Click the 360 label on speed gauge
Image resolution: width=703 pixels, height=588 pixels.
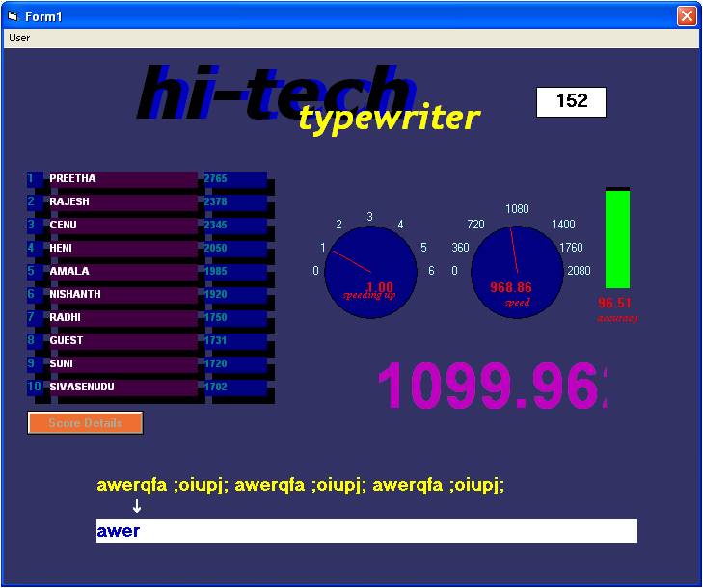[x=460, y=248]
